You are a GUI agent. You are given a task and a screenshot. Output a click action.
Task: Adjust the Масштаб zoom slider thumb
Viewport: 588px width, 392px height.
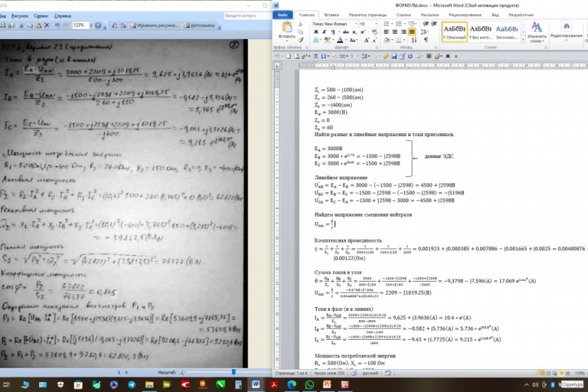point(234,372)
